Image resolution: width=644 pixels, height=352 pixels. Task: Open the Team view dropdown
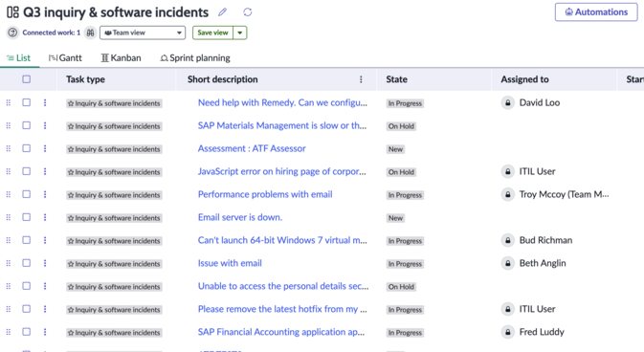point(143,33)
